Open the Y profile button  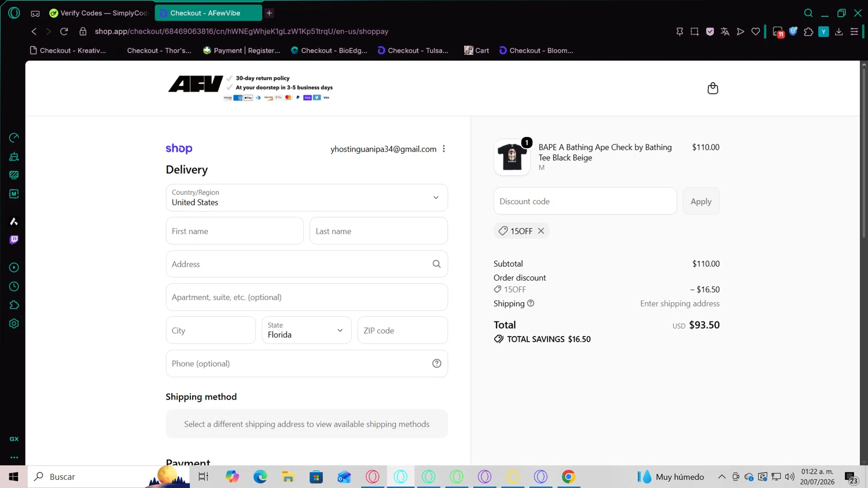823,32
